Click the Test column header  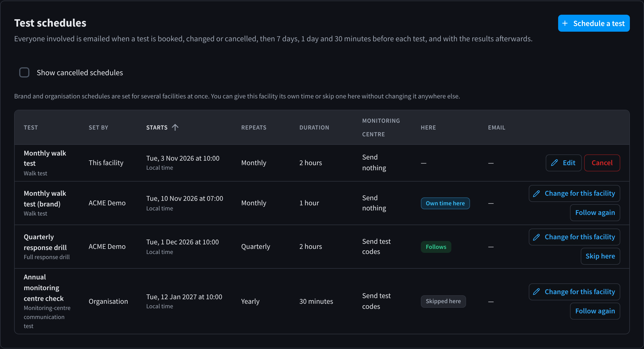[x=31, y=128]
